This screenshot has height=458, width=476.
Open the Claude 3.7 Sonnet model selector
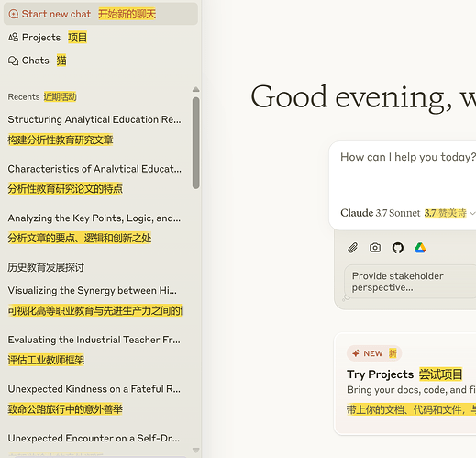[408, 213]
